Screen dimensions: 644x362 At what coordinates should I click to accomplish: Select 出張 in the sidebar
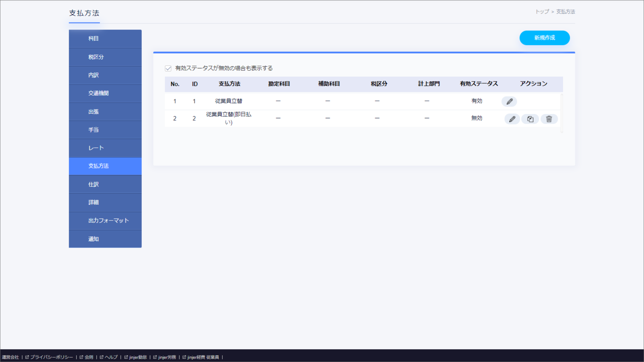pos(105,112)
